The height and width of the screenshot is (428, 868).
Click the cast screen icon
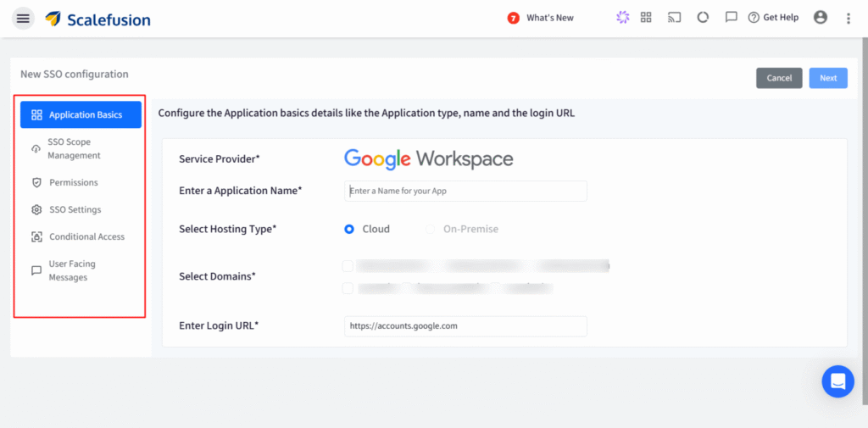pos(674,18)
